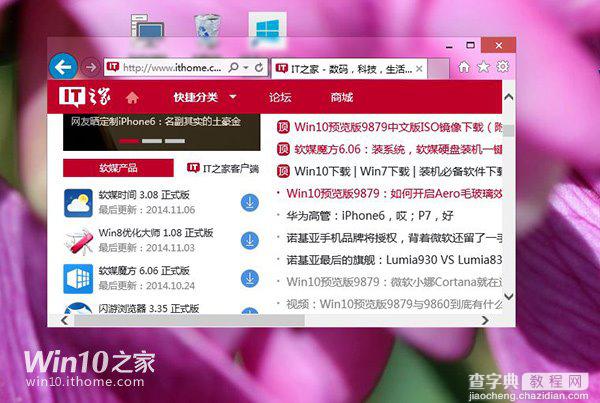
Task: Open 诺基亚手机品牌将授权 headline
Action: 394,238
